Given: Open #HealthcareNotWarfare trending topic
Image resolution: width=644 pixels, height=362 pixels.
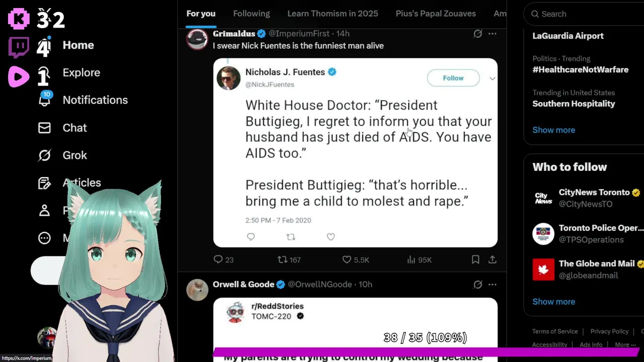Looking at the screenshot, I should [x=580, y=69].
